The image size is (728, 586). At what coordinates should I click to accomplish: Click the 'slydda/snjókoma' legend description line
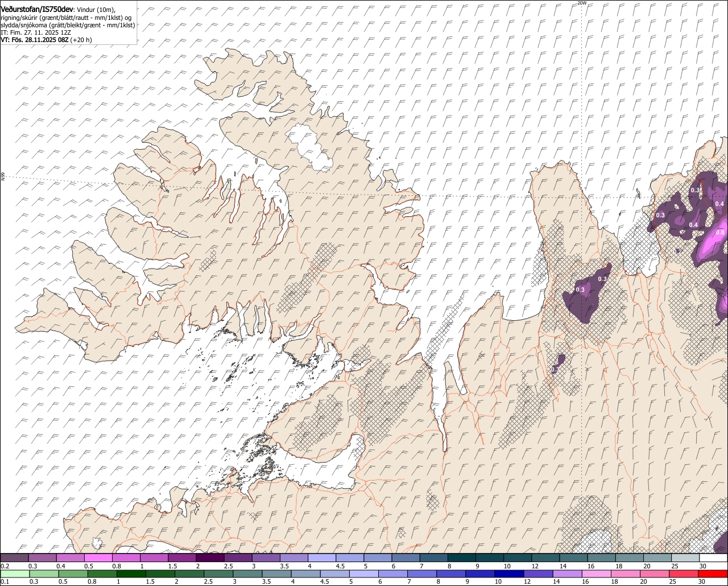point(68,25)
